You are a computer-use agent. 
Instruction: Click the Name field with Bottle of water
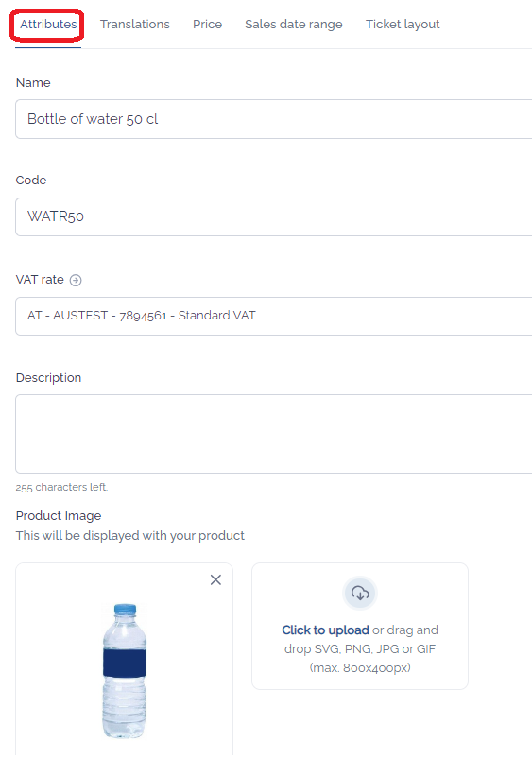coord(274,119)
